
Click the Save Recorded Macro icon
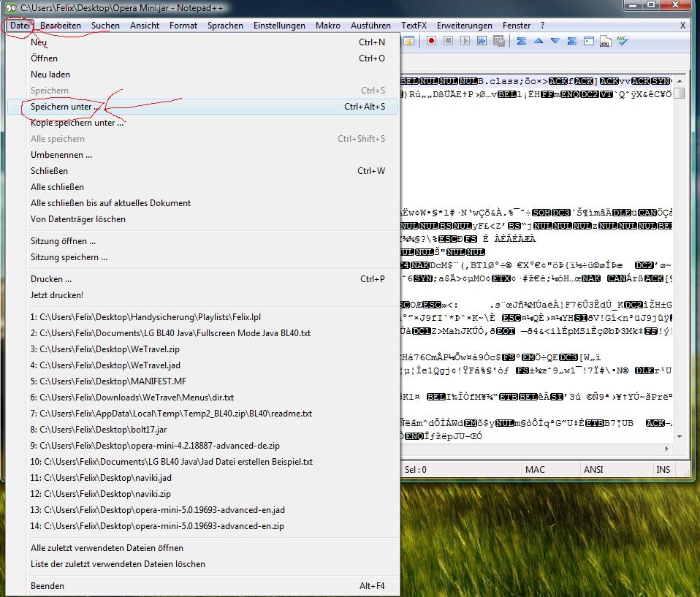coord(498,41)
